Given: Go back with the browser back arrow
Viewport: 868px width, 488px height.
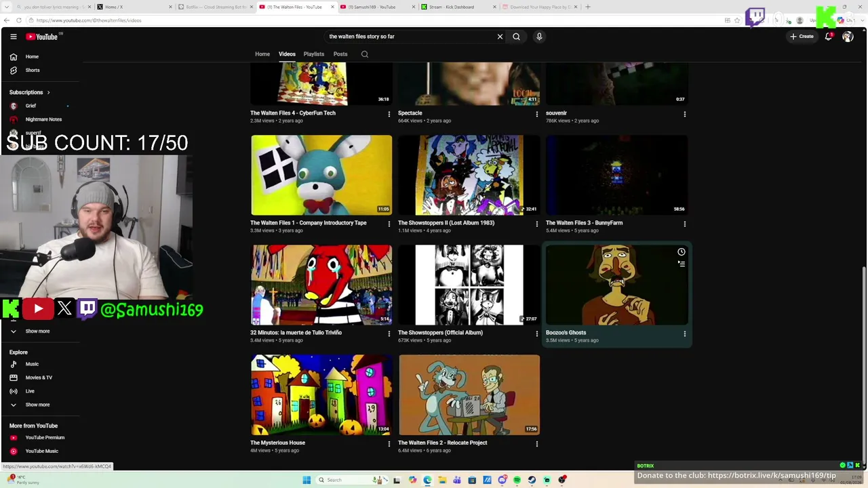Looking at the screenshot, I should 7,20.
